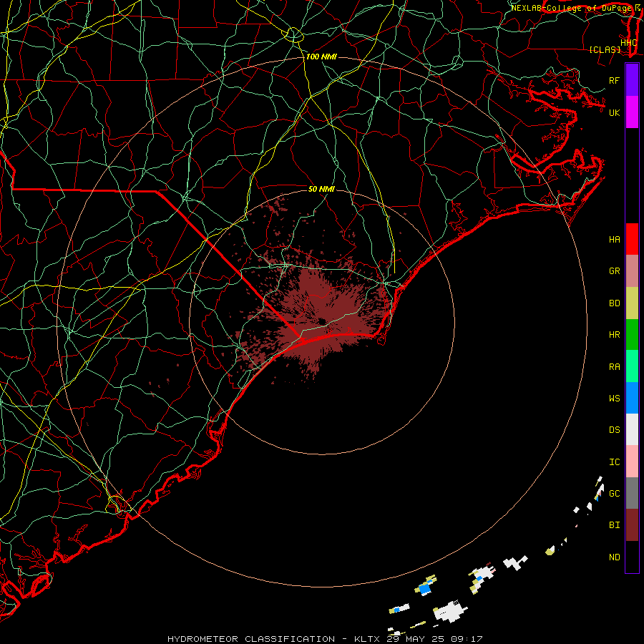Click the HHC product label
The height and width of the screenshot is (644, 644).
pyautogui.click(x=628, y=43)
